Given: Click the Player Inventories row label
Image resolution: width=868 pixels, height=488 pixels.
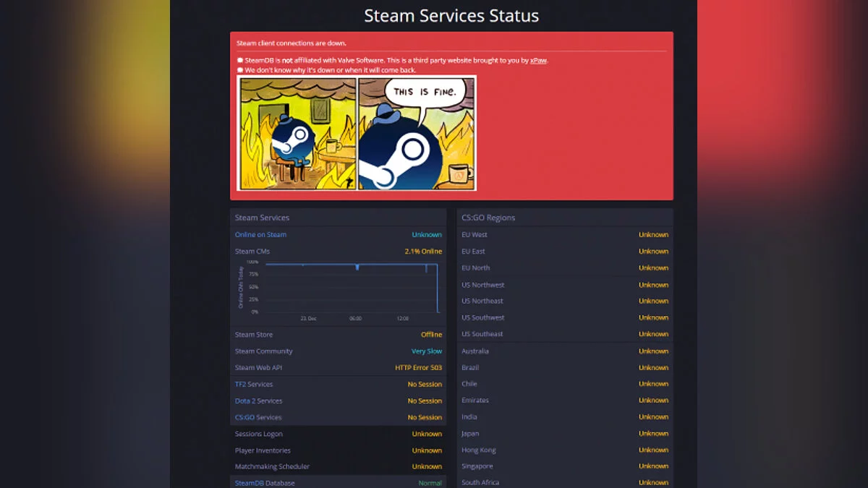Looking at the screenshot, I should pyautogui.click(x=262, y=450).
